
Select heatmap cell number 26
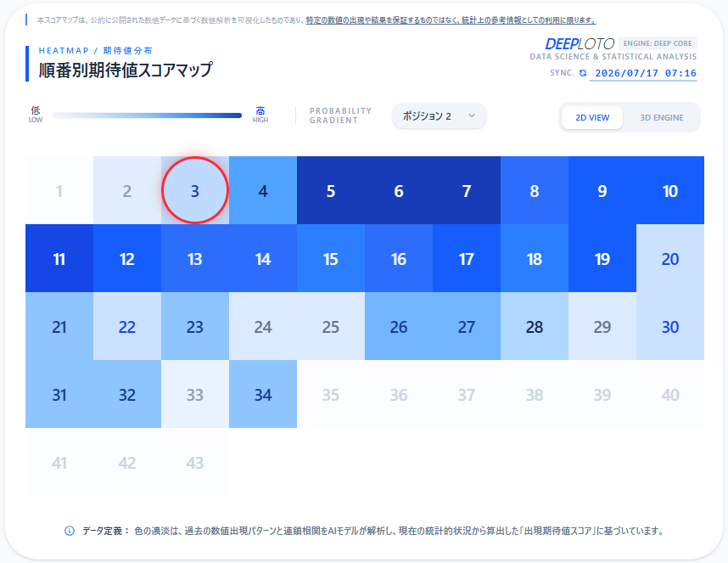click(x=399, y=326)
